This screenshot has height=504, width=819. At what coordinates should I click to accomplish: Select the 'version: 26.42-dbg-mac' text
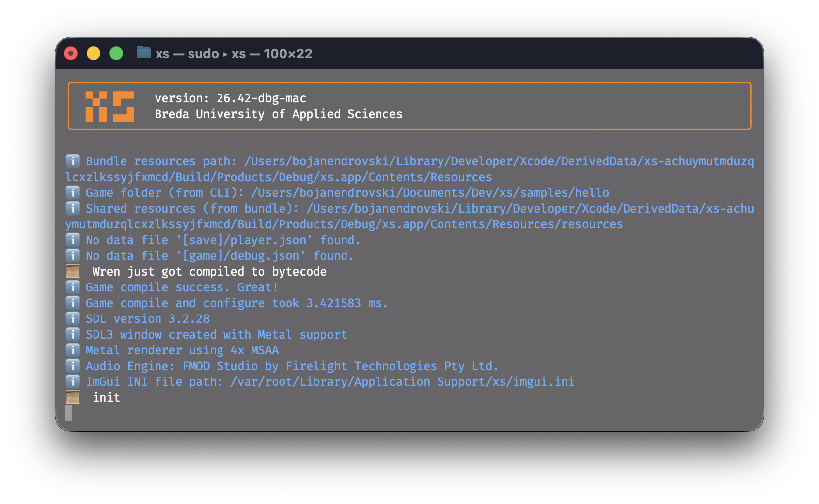click(230, 98)
